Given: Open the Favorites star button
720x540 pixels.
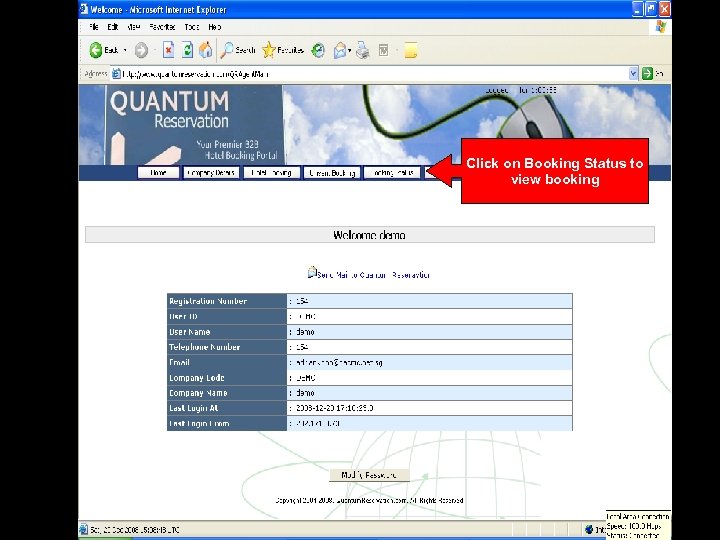Looking at the screenshot, I should coord(283,50).
